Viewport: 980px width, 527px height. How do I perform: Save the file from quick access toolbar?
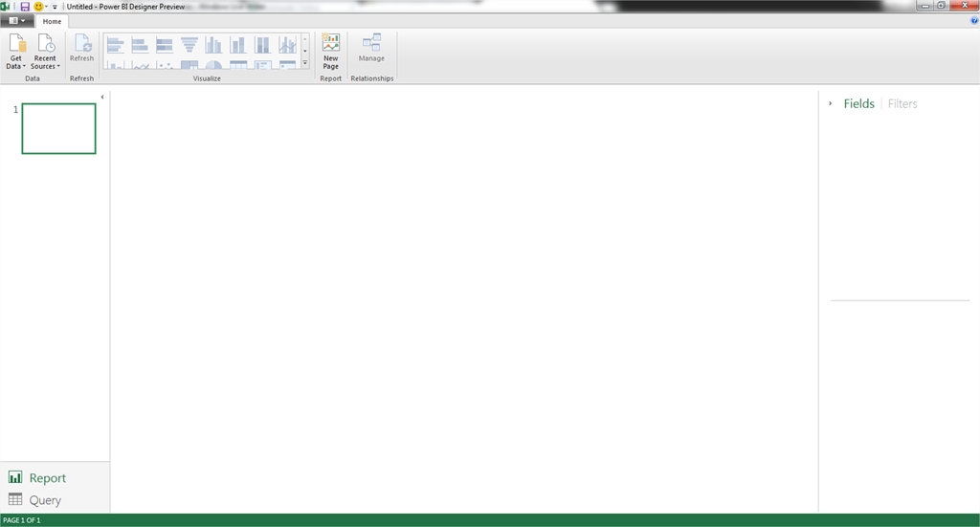coord(24,6)
